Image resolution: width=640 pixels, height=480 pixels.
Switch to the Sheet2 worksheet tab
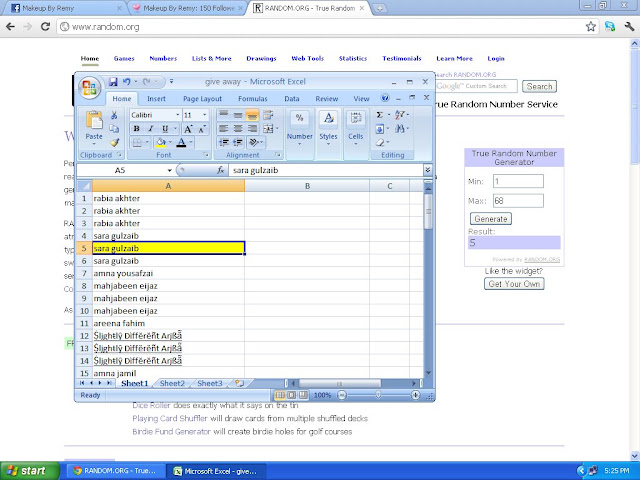[172, 383]
